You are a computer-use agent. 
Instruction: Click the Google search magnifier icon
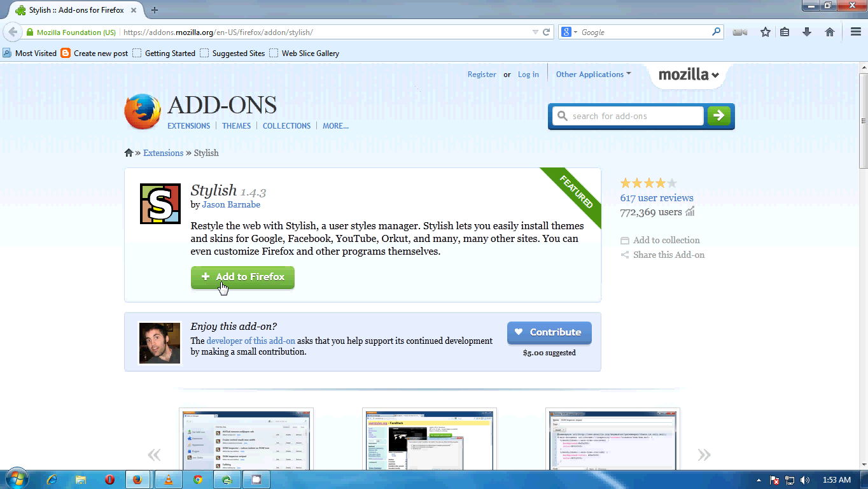[x=717, y=32]
